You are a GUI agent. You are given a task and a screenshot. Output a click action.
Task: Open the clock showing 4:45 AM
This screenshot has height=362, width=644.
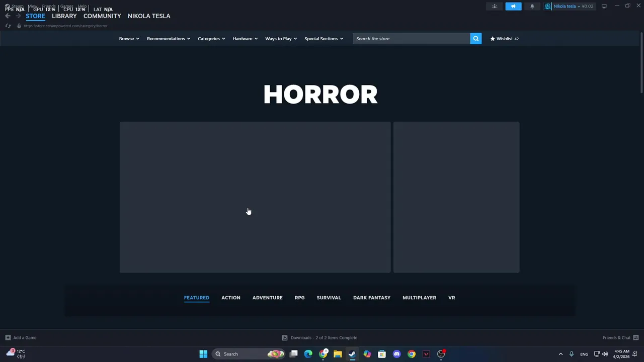[622, 354]
